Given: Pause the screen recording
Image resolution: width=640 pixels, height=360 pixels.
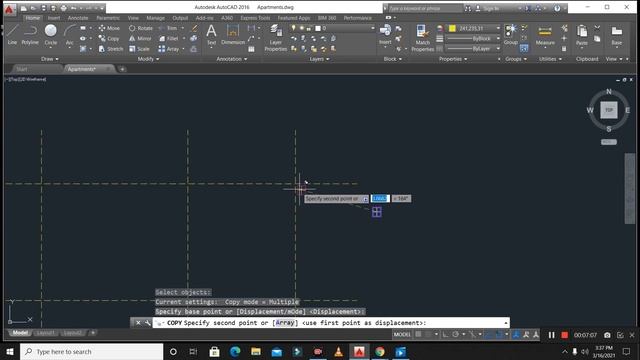Looking at the screenshot, I should 551,335.
